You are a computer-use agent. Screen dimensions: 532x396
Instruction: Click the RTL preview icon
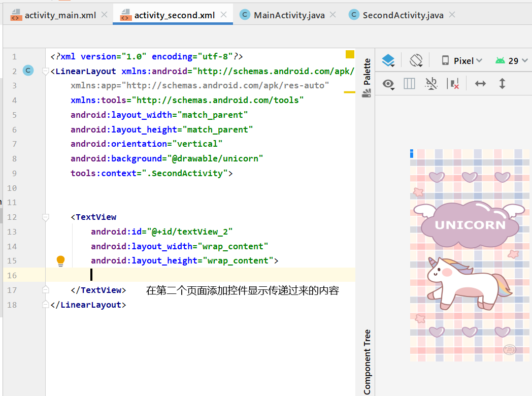coord(453,84)
